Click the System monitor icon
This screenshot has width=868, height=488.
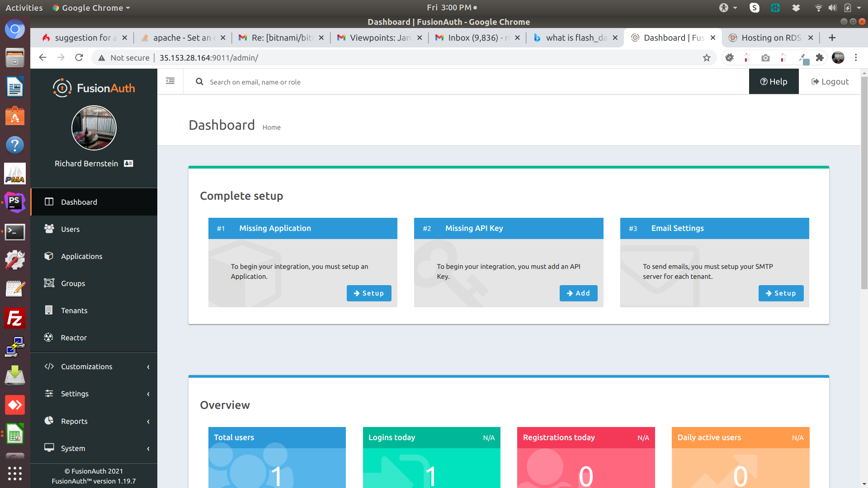49,448
